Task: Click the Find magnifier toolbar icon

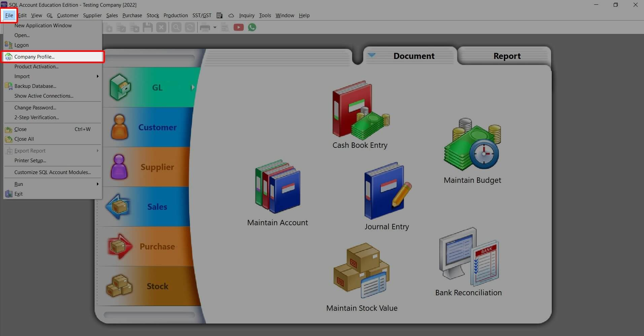Action: [176, 27]
